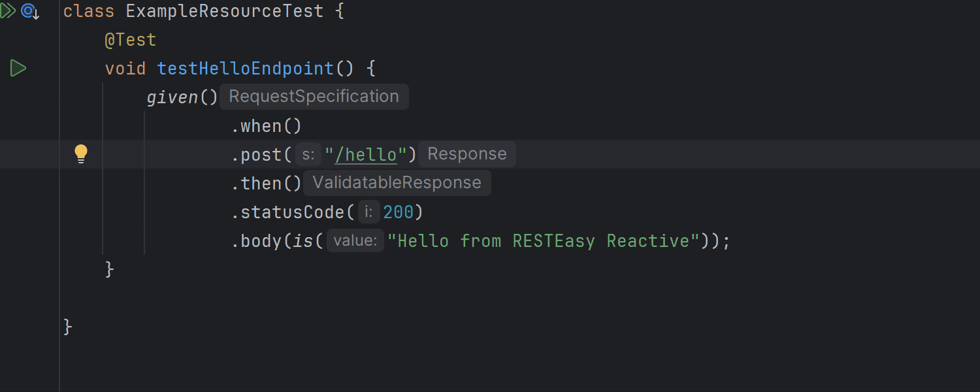Click the given() method call
Screen dimensions: 980x392
172,97
